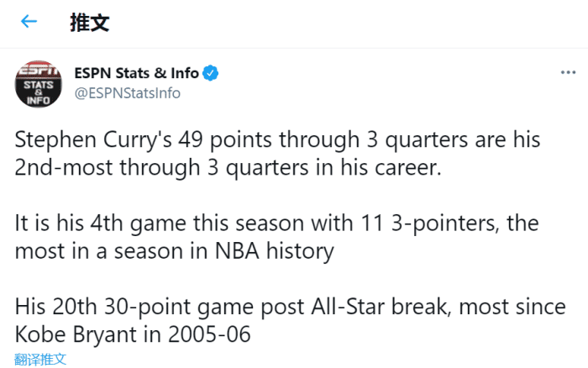Go back using the left arrow icon
Screen dimensions: 588x368
pyautogui.click(x=29, y=22)
